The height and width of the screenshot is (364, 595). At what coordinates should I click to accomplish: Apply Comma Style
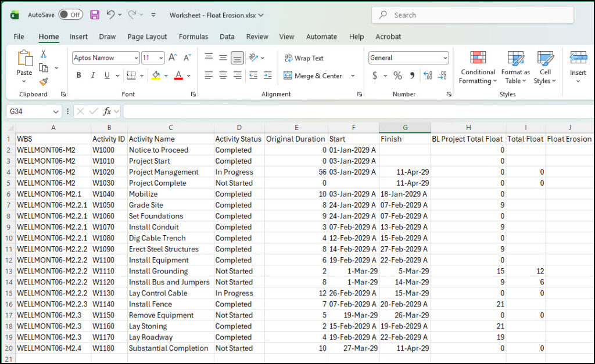point(413,75)
